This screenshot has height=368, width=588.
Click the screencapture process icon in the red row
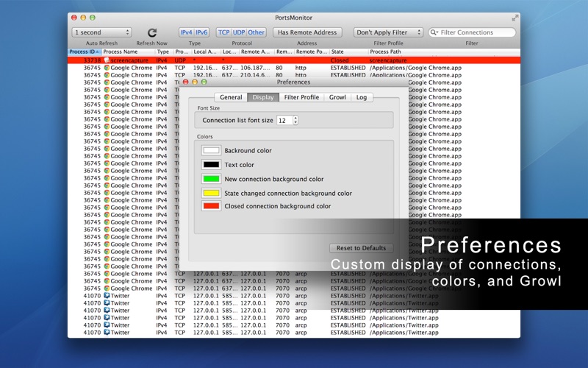point(107,60)
